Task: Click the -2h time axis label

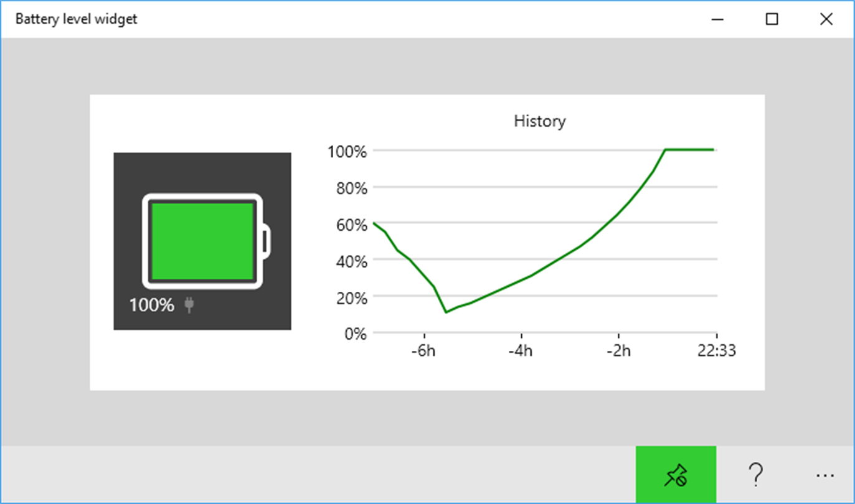Action: click(x=618, y=351)
